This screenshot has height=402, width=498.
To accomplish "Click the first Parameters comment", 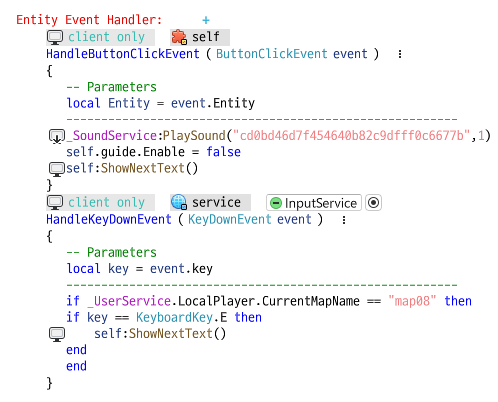I will click(x=111, y=87).
